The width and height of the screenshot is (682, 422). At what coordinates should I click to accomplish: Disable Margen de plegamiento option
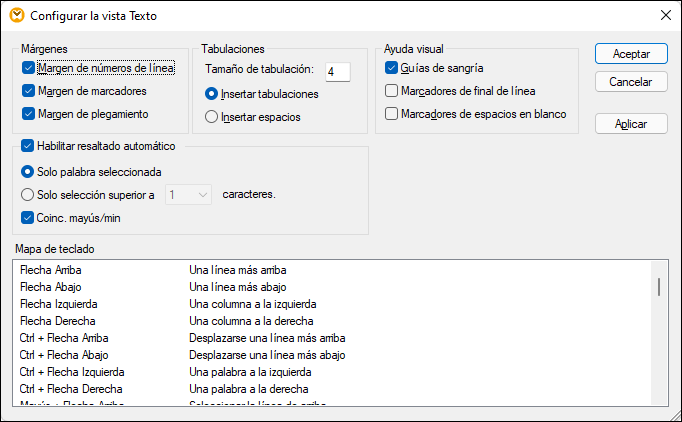coord(28,113)
